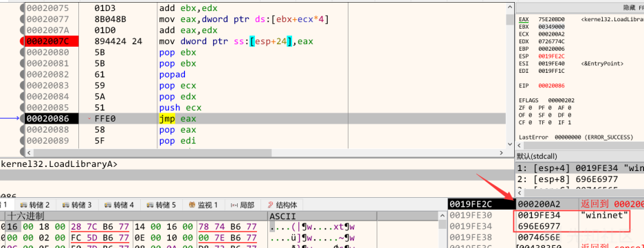Click the registers panel scrollbar left arrow
Image resolution: width=644 pixels, height=248 pixels.
click(519, 146)
